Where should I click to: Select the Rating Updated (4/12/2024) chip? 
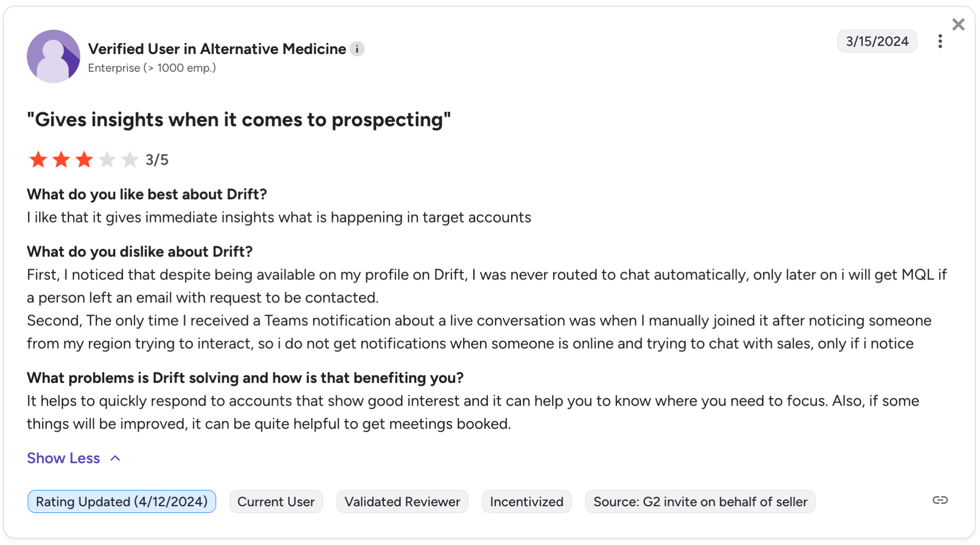122,501
